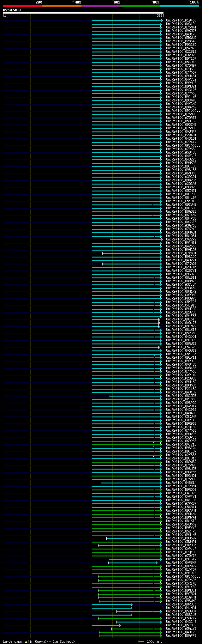202x644 pixels.
Task: Open the UniRef100_C5WNP1 label
Action: click(181, 542)
